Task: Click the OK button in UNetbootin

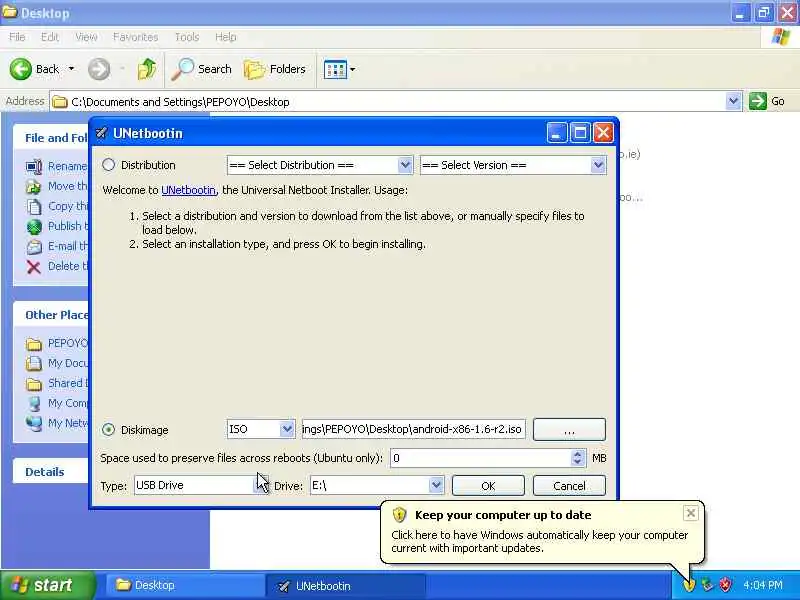Action: (x=488, y=486)
